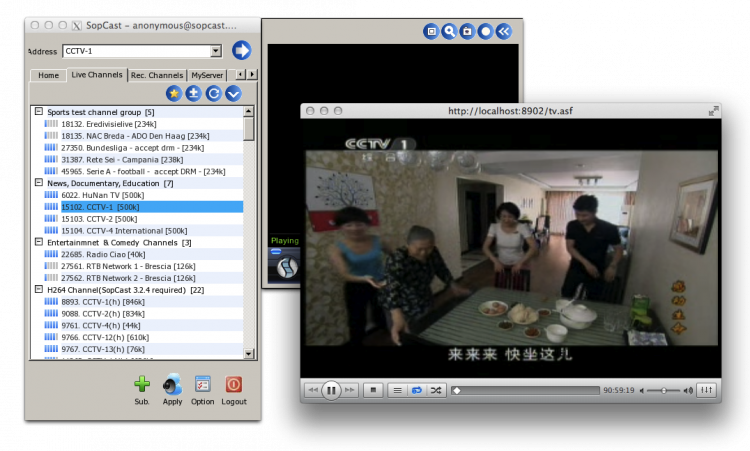750x451 pixels.
Task: Select the Live Channels tab
Action: tap(97, 75)
